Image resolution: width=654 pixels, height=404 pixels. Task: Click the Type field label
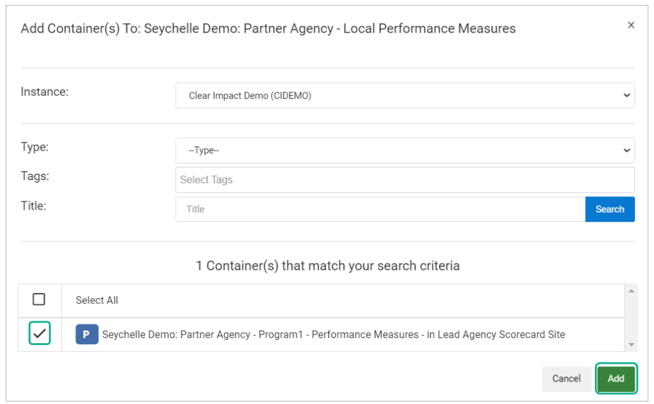35,147
